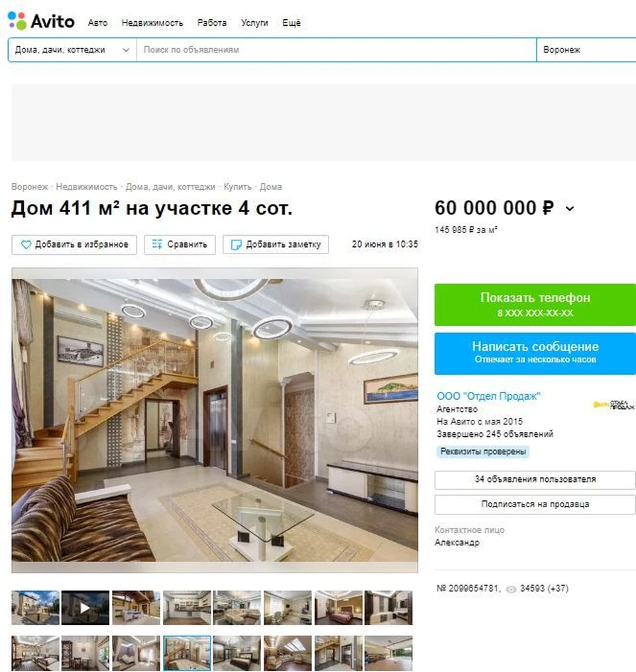Open ООО "Отдел Продаж" seller link
Viewport: 636px width, 672px height.
tap(488, 396)
